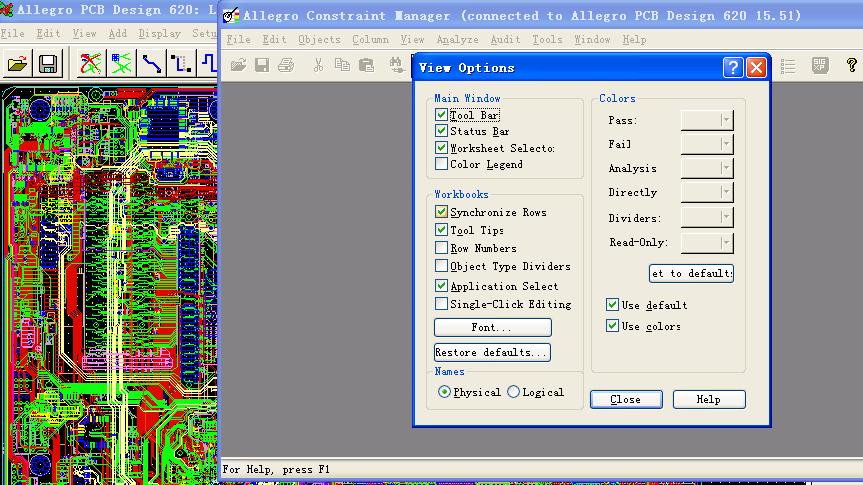863x485 pixels.
Task: Click the PCB layout canvas in Allegro PCB Design
Action: click(x=109, y=285)
